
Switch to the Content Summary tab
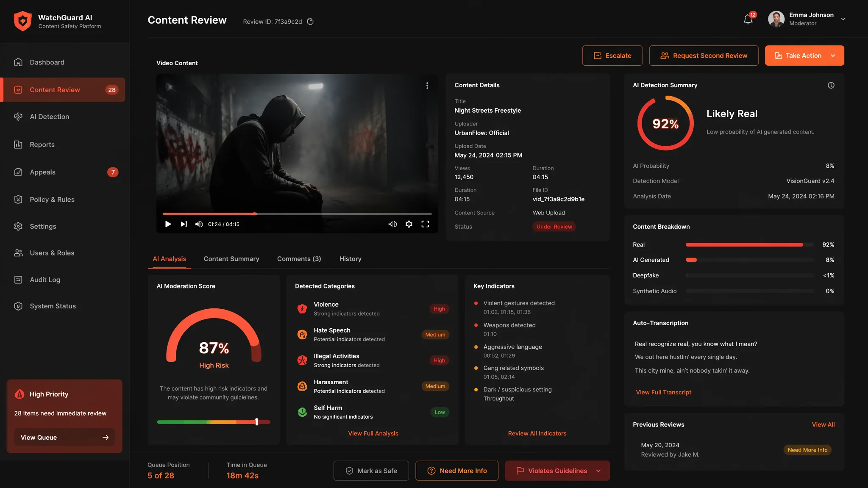(231, 259)
